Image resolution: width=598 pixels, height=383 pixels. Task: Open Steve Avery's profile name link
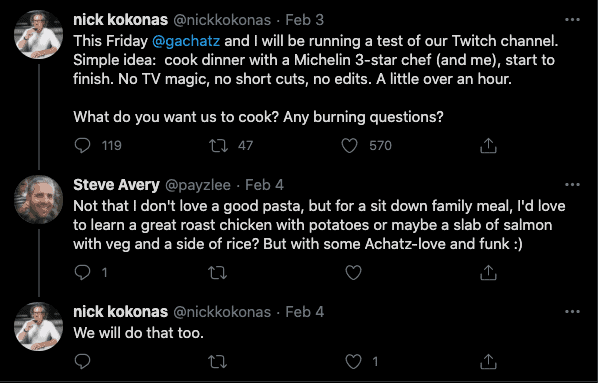[116, 185]
